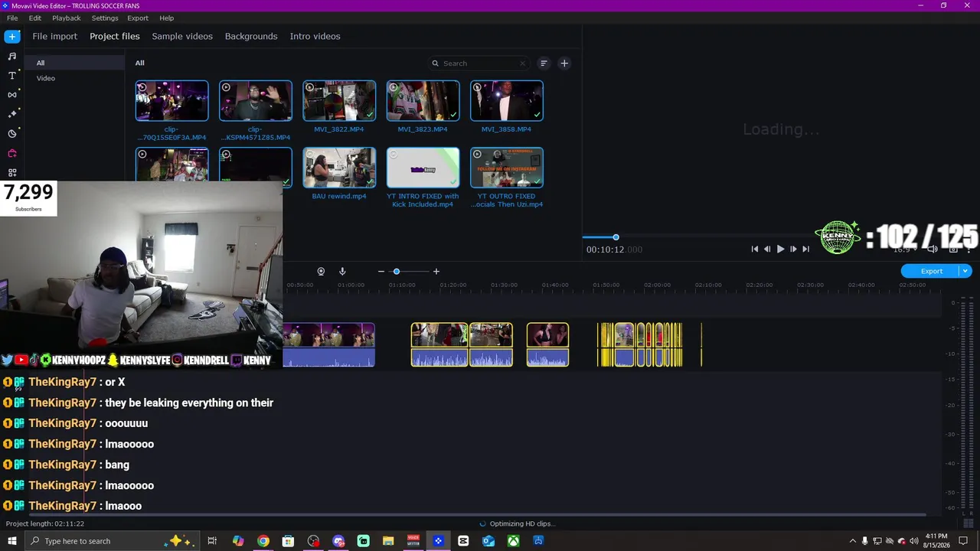This screenshot has width=980, height=551.
Task: Open the Help menu
Action: [x=167, y=18]
